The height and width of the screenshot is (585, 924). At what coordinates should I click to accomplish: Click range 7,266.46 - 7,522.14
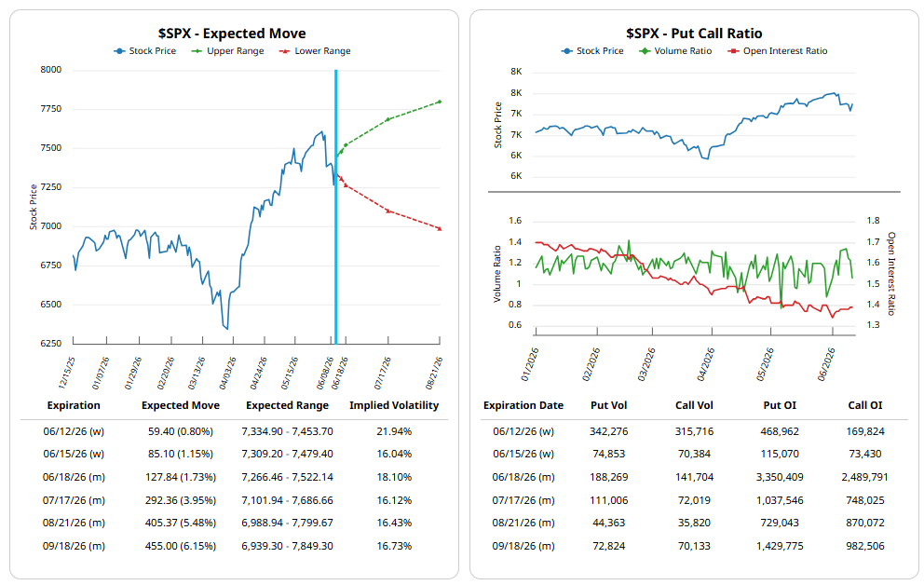[x=287, y=477]
